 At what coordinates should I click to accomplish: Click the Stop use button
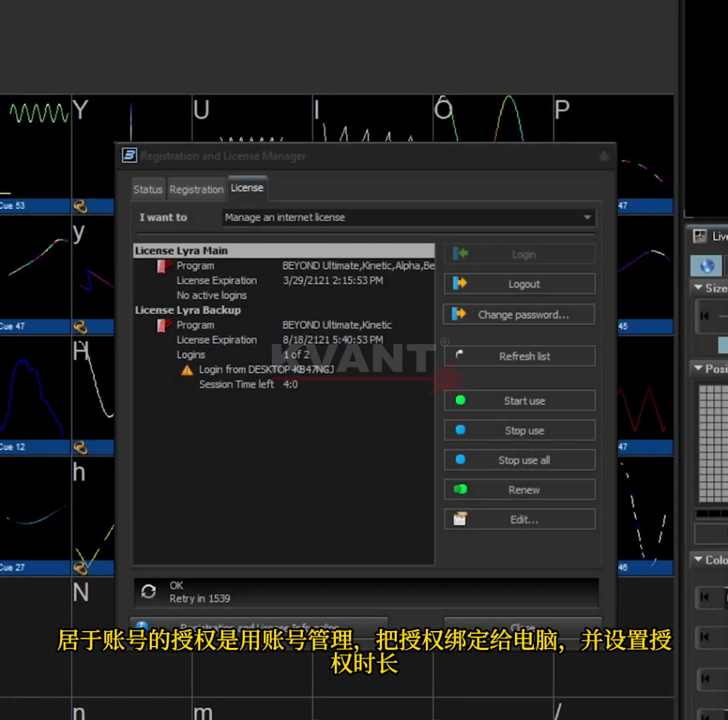pos(520,430)
